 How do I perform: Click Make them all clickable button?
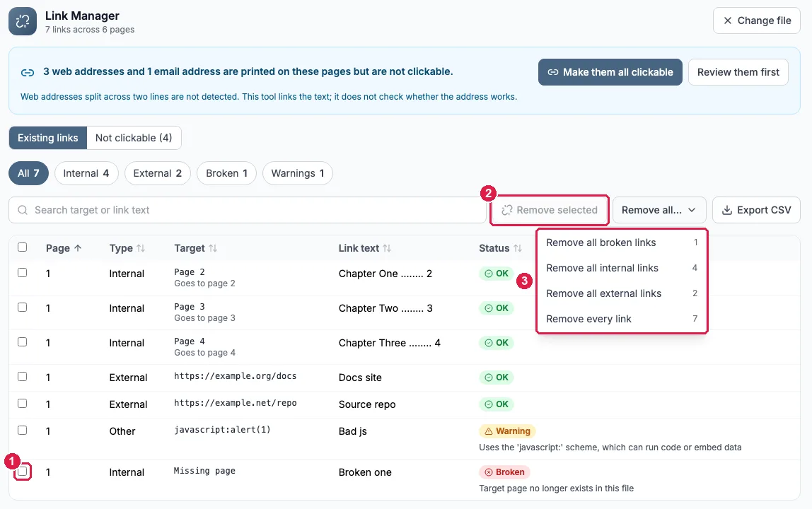click(610, 73)
